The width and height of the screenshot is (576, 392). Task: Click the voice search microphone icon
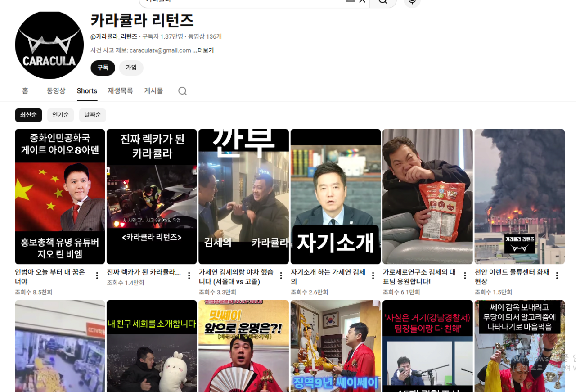click(x=411, y=1)
